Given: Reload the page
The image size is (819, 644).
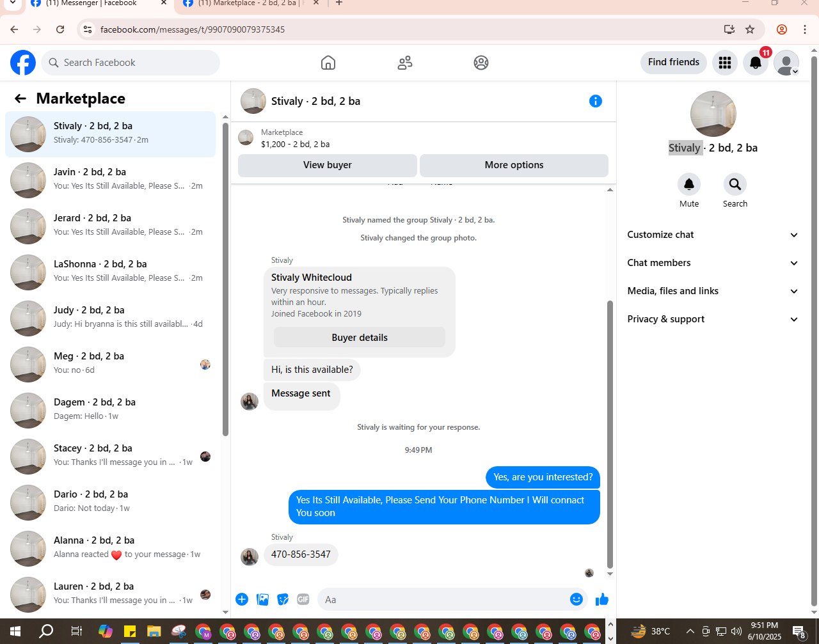Looking at the screenshot, I should coord(60,29).
